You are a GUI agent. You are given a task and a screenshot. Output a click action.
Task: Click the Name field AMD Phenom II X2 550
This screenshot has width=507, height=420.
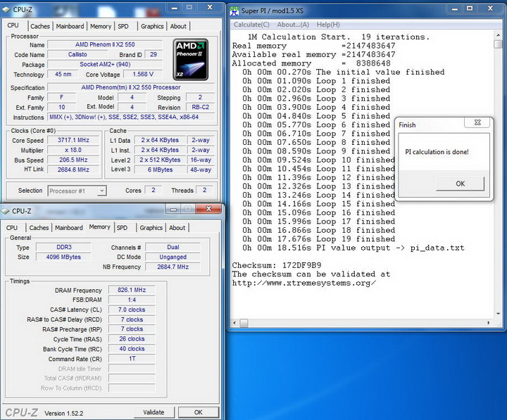[x=105, y=44]
